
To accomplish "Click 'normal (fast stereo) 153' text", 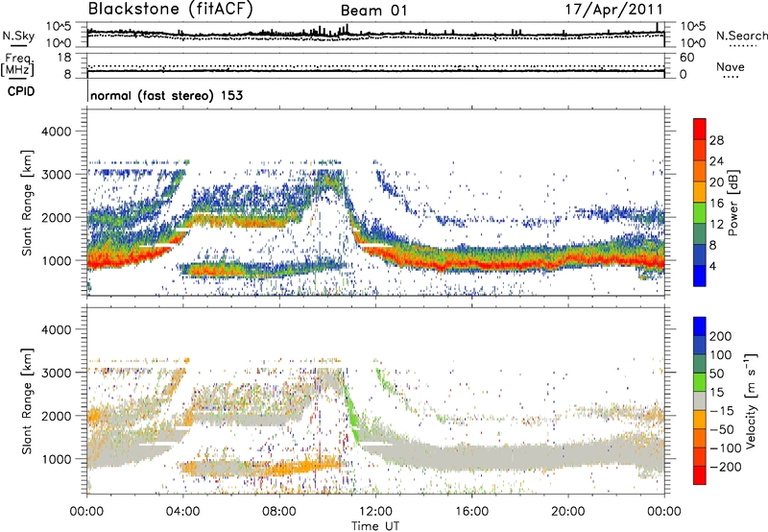I will point(166,95).
